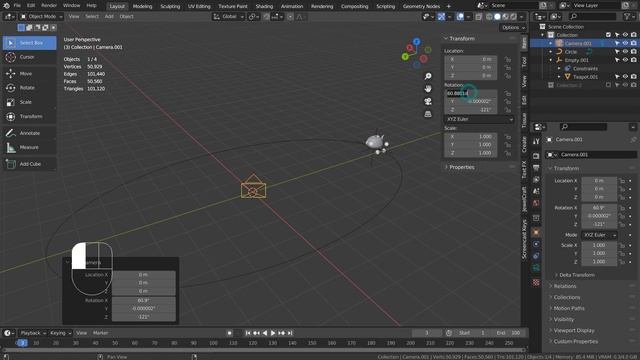Open sidebar Tool tab
Screen dimensions: 640x360
click(x=524, y=62)
